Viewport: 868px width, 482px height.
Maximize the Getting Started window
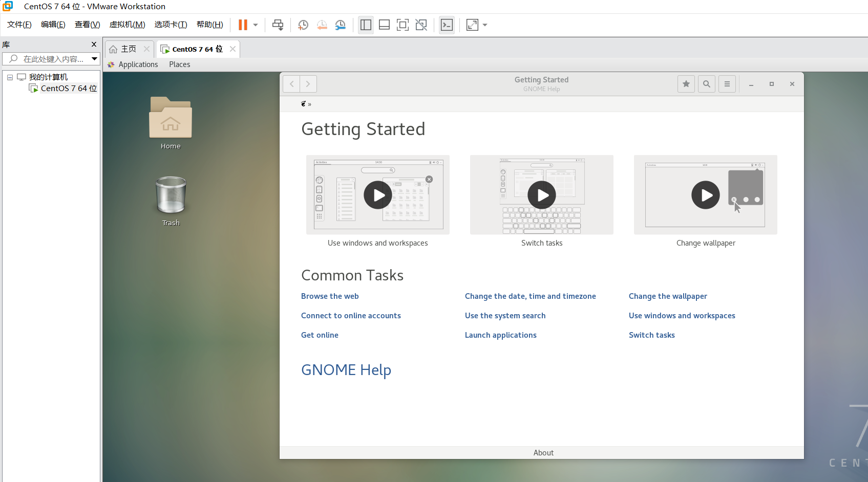(x=772, y=84)
